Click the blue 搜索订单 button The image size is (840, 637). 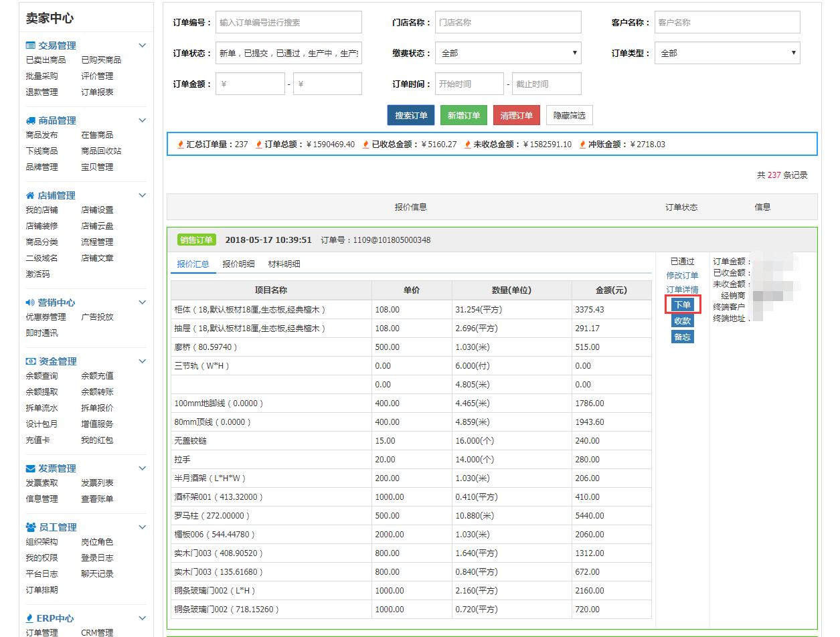point(411,115)
